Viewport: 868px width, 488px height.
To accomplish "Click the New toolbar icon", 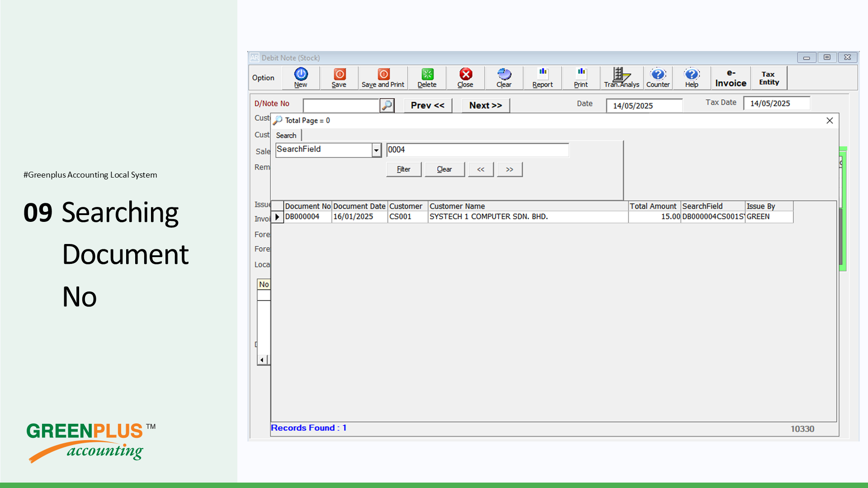I will (x=301, y=78).
